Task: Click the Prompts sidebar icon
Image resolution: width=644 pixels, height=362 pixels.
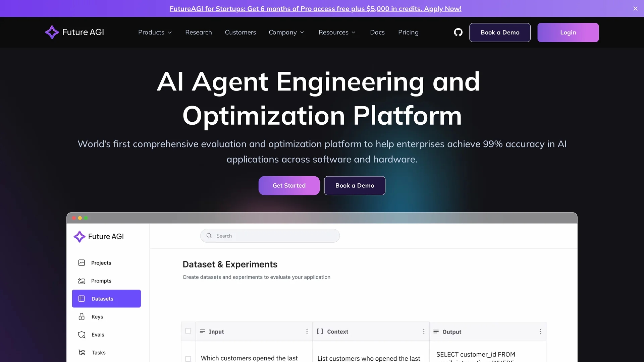Action: tap(82, 281)
